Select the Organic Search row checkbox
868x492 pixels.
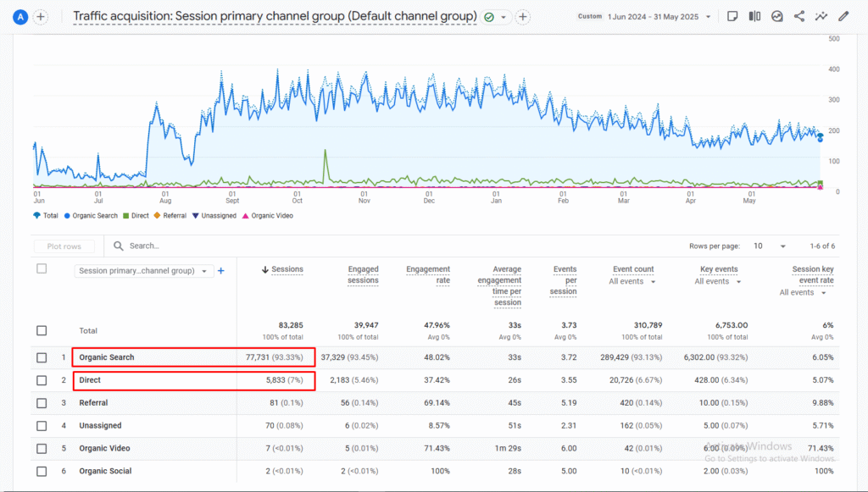coord(42,357)
